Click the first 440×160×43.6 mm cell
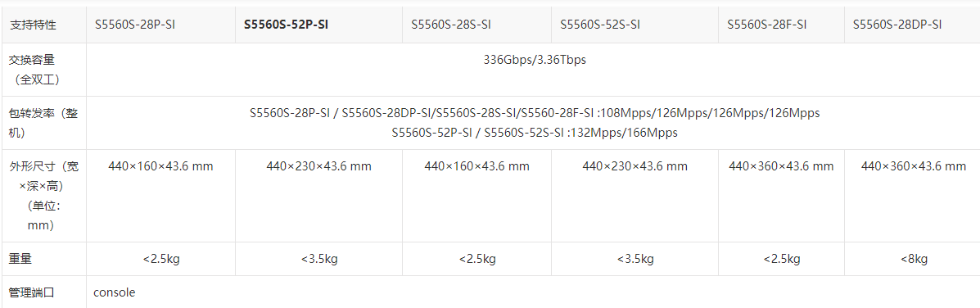Image resolution: width=980 pixels, height=308 pixels. tap(160, 166)
